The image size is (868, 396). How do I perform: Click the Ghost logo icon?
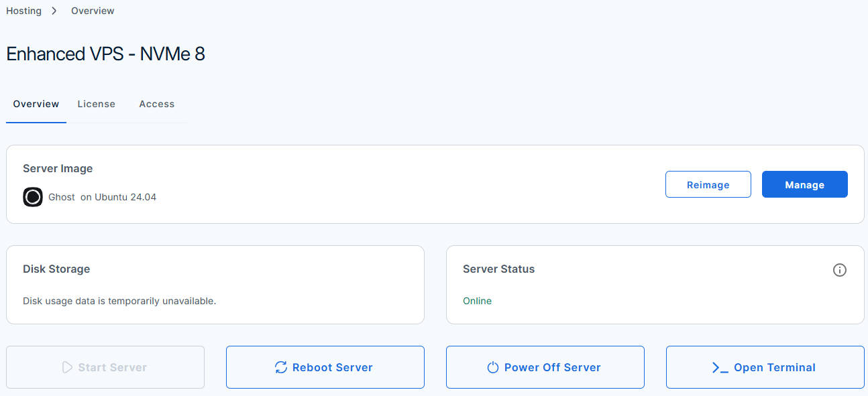click(x=33, y=197)
